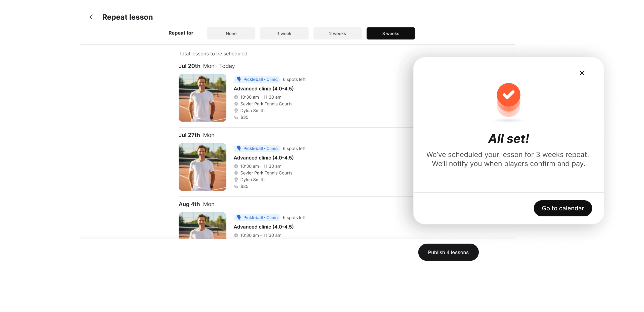Click Pickleball Clinic tag on Jul 20th lesson
The image size is (644, 312).
point(257,80)
